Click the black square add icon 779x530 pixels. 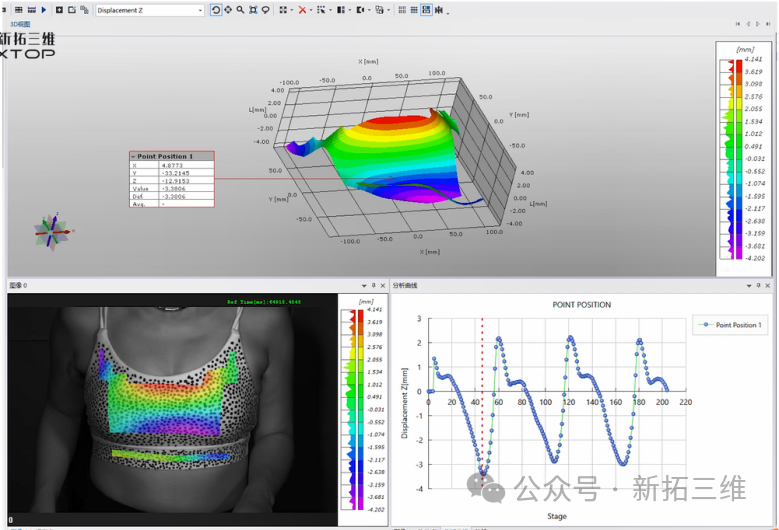pyautogui.click(x=59, y=9)
